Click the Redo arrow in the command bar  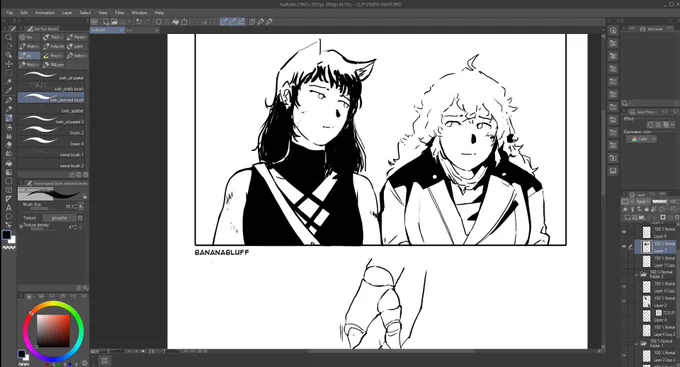tap(147, 22)
